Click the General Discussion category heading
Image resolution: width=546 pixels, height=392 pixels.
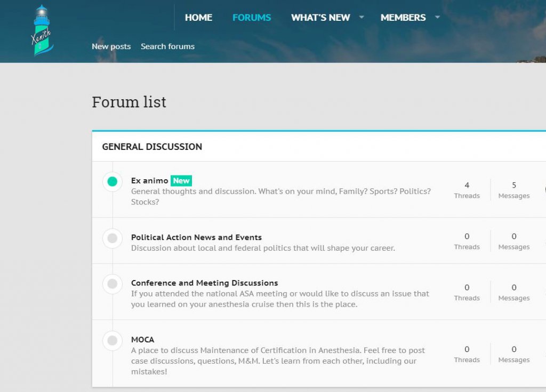tap(152, 147)
